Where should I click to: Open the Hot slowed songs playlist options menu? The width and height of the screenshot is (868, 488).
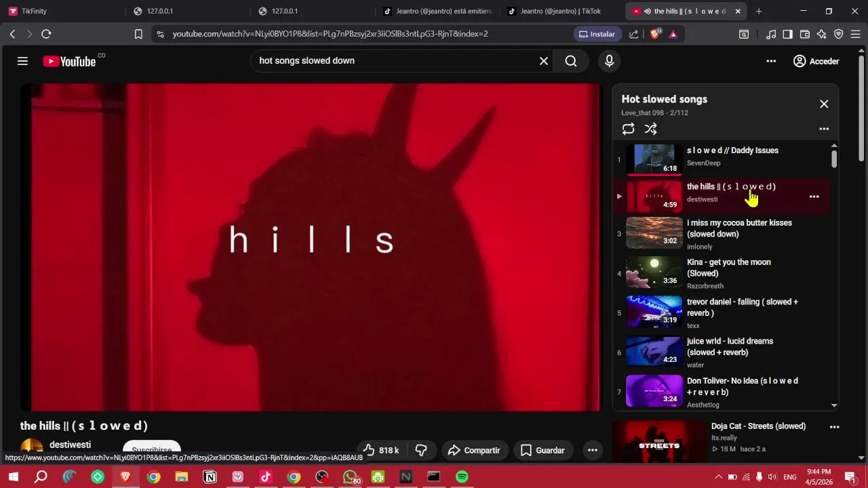[x=824, y=129]
